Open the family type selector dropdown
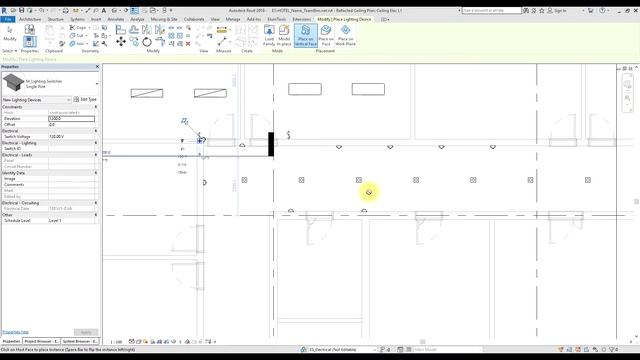The width and height of the screenshot is (640, 360). pyautogui.click(x=97, y=84)
